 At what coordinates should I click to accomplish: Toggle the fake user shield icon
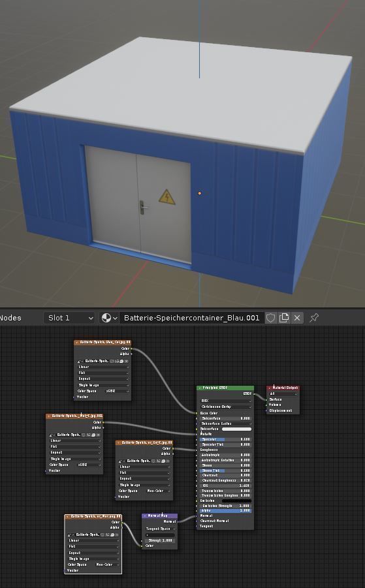pyautogui.click(x=270, y=318)
